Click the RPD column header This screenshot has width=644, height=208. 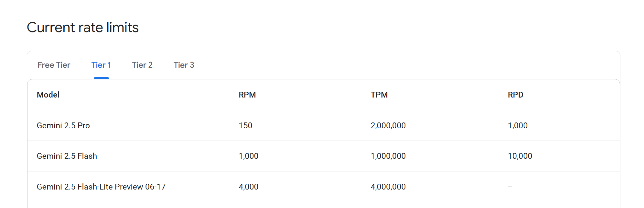coord(516,95)
